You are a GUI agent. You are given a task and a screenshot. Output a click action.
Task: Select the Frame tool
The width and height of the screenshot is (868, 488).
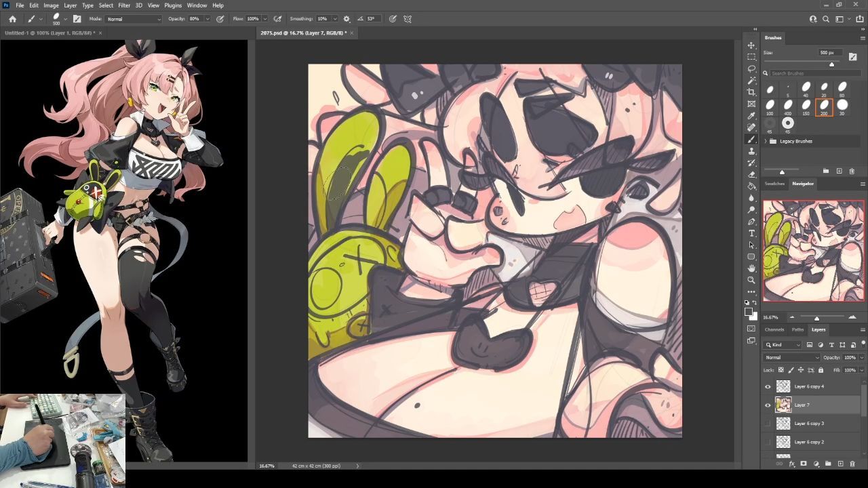751,104
